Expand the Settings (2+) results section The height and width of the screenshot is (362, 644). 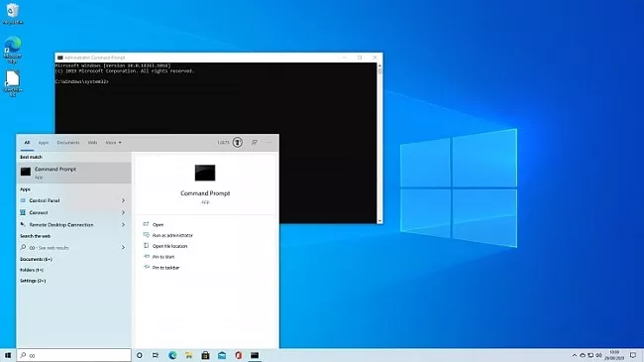(x=33, y=281)
